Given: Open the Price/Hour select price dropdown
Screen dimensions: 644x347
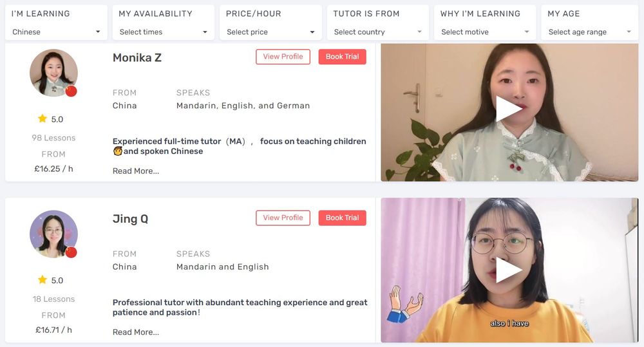Looking at the screenshot, I should pyautogui.click(x=270, y=32).
